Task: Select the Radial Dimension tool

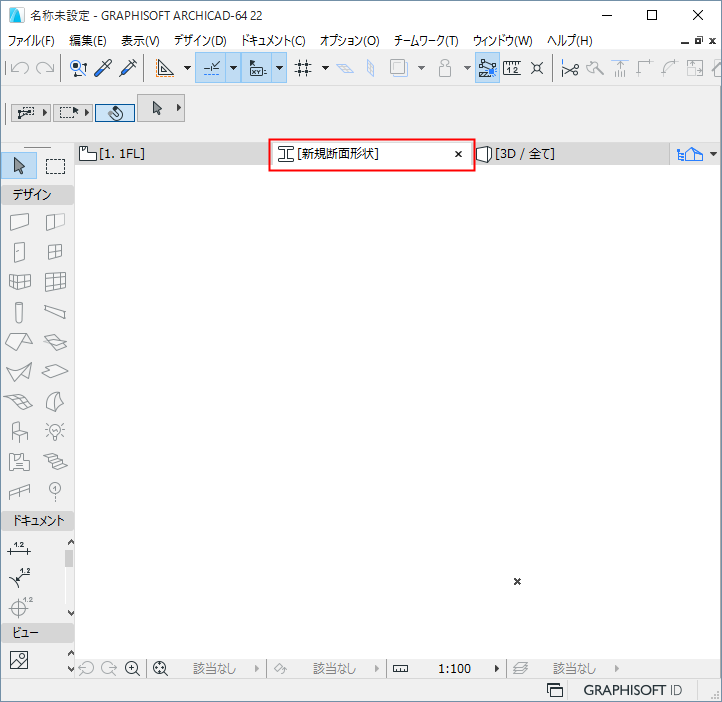Action: [x=20, y=578]
